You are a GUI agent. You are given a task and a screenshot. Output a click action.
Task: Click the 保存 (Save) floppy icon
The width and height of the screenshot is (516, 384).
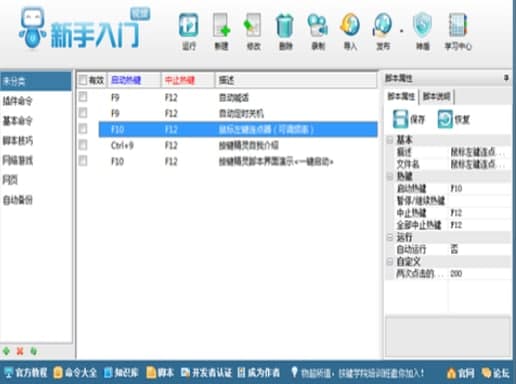(400, 119)
